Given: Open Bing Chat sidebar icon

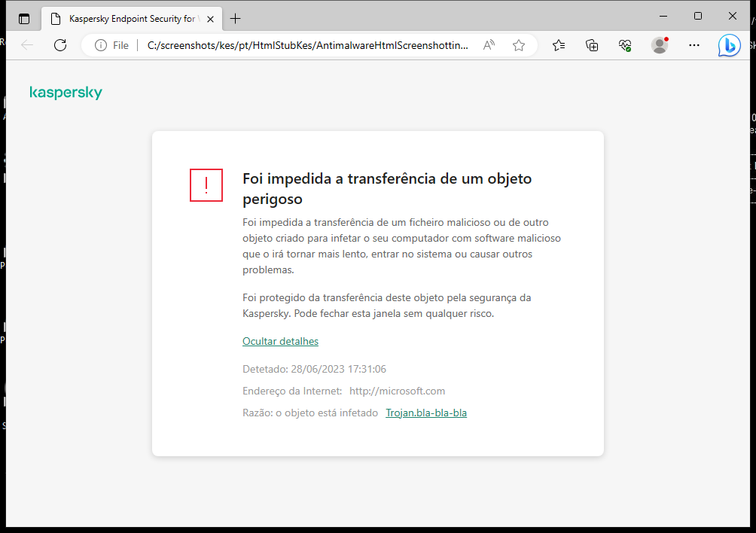Looking at the screenshot, I should tap(729, 45).
